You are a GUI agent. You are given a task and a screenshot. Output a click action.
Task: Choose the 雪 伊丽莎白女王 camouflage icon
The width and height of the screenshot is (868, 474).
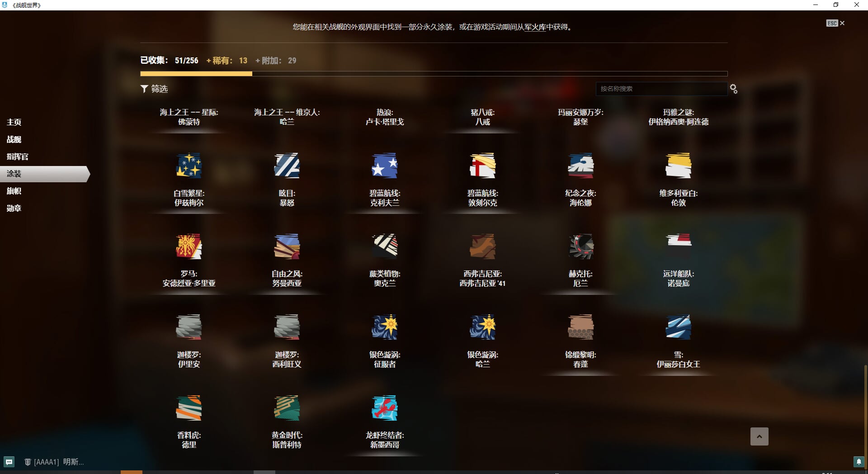click(x=678, y=327)
